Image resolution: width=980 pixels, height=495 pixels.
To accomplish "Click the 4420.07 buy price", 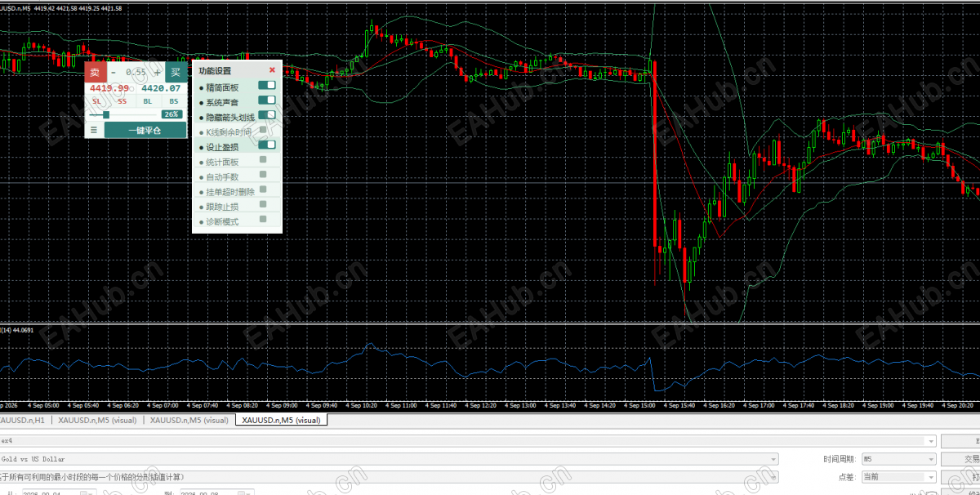I will pos(161,88).
